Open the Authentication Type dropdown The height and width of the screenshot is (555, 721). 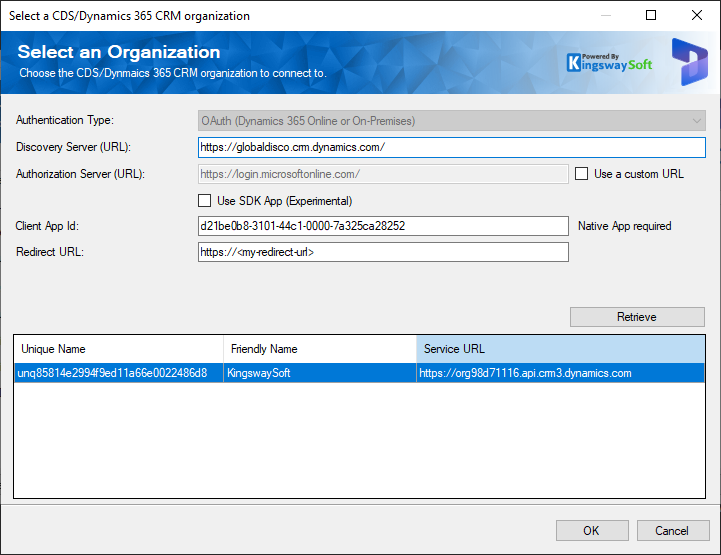point(451,121)
